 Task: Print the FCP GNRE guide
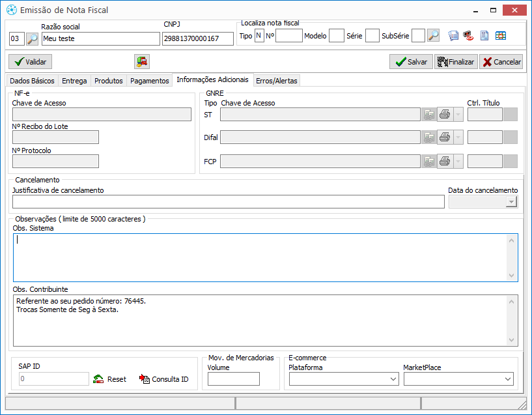pos(445,162)
